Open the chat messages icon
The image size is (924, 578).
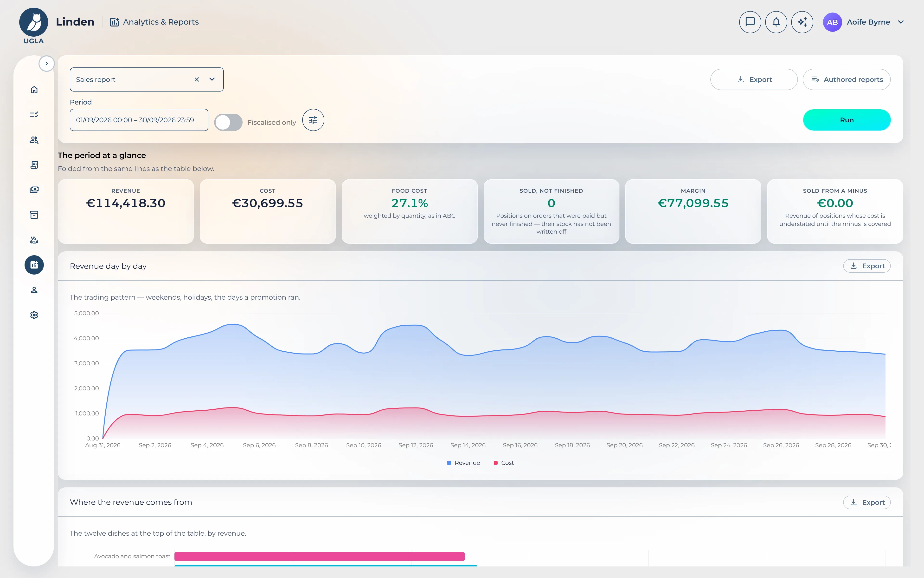coord(750,22)
